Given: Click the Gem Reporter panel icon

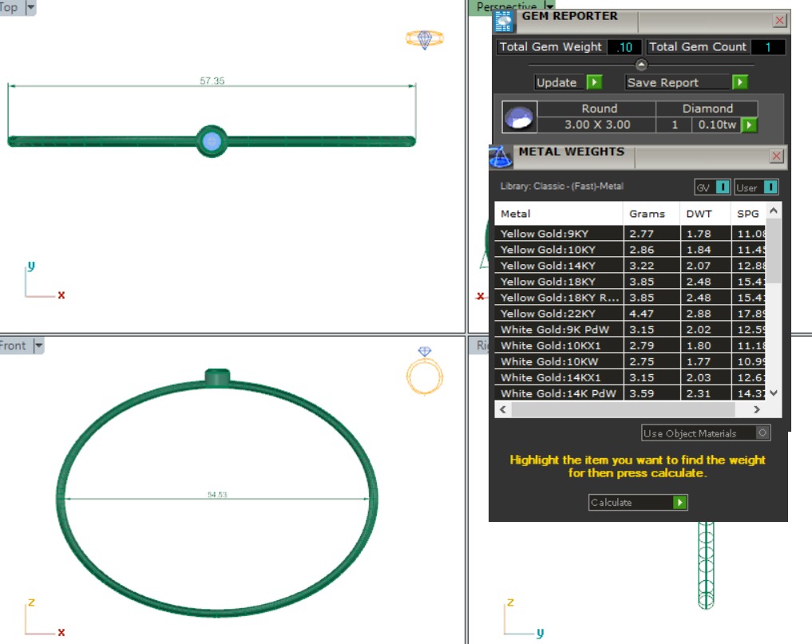Looking at the screenshot, I should (x=503, y=22).
